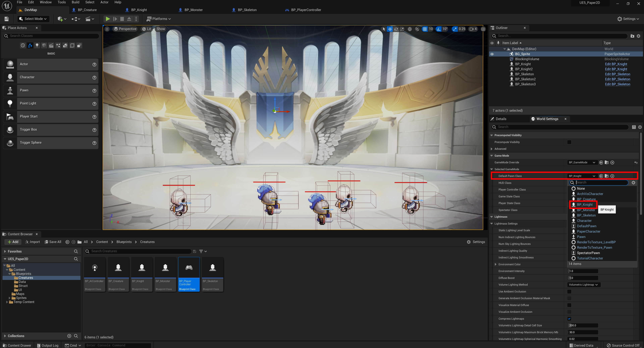Switch to the BP_PlayerController tab

click(306, 10)
